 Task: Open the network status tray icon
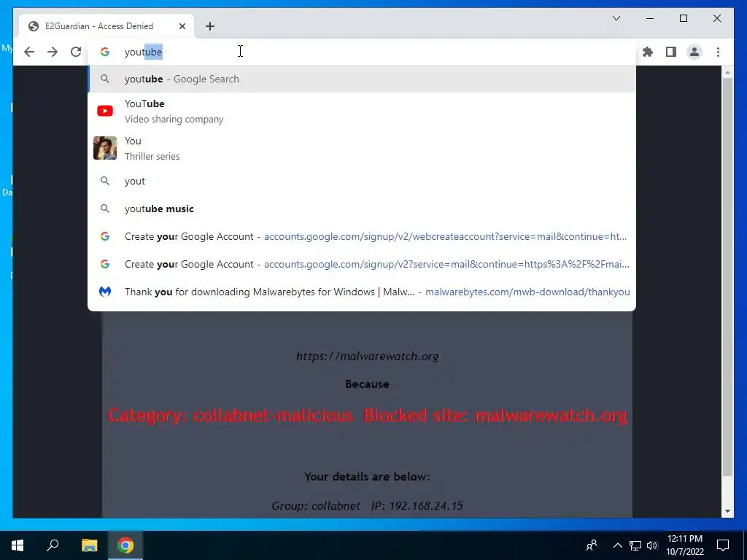tap(635, 545)
